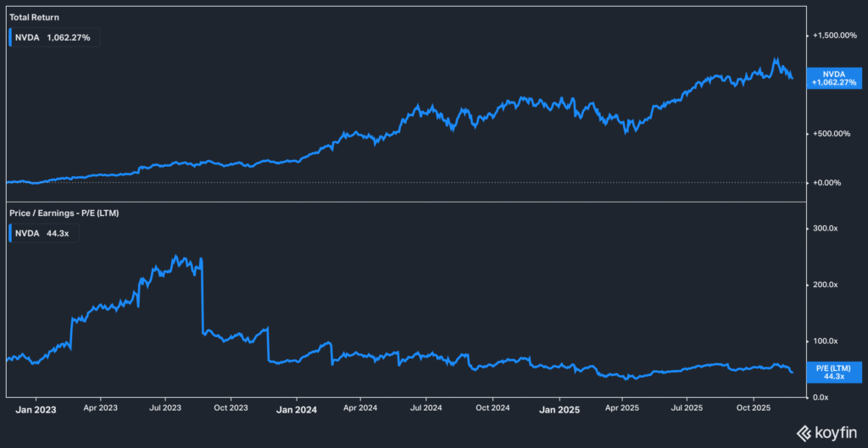Click the Jul 2023 date label
The image size is (868, 448).
pyautogui.click(x=165, y=410)
